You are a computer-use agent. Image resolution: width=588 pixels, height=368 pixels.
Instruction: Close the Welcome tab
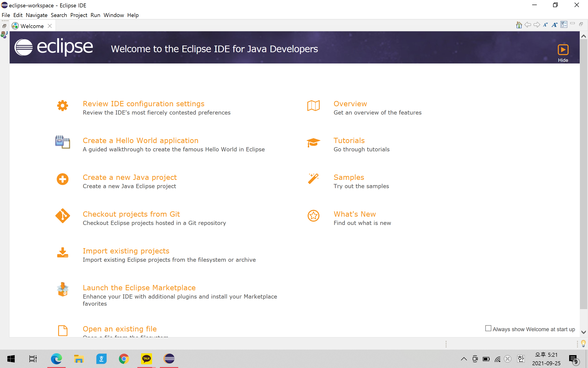[x=50, y=26]
